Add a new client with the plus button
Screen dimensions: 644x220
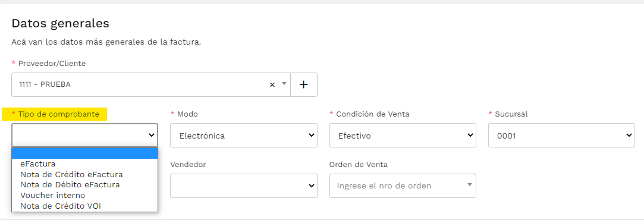[x=303, y=84]
